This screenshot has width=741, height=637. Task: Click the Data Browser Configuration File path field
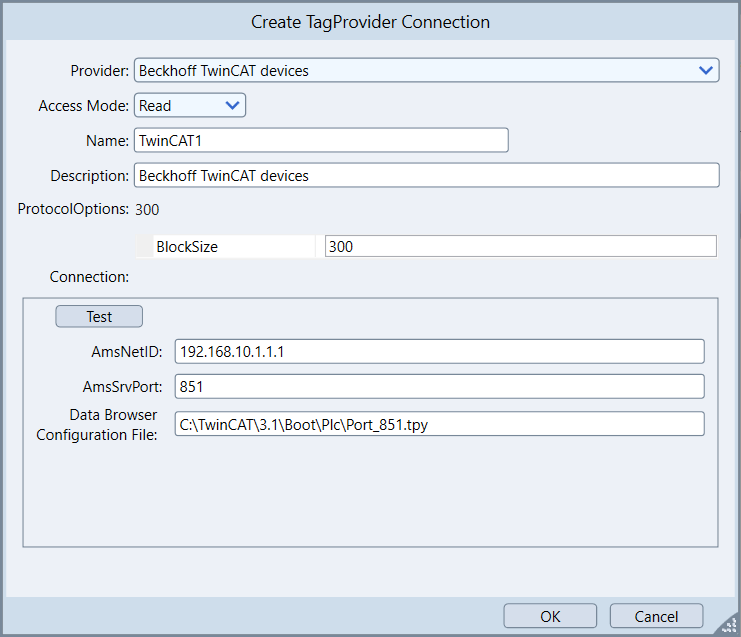point(439,424)
